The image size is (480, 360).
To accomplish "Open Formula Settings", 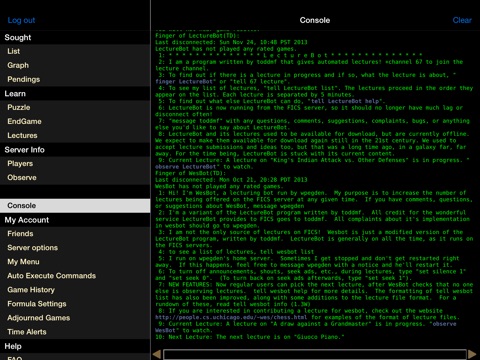I will point(75,304).
